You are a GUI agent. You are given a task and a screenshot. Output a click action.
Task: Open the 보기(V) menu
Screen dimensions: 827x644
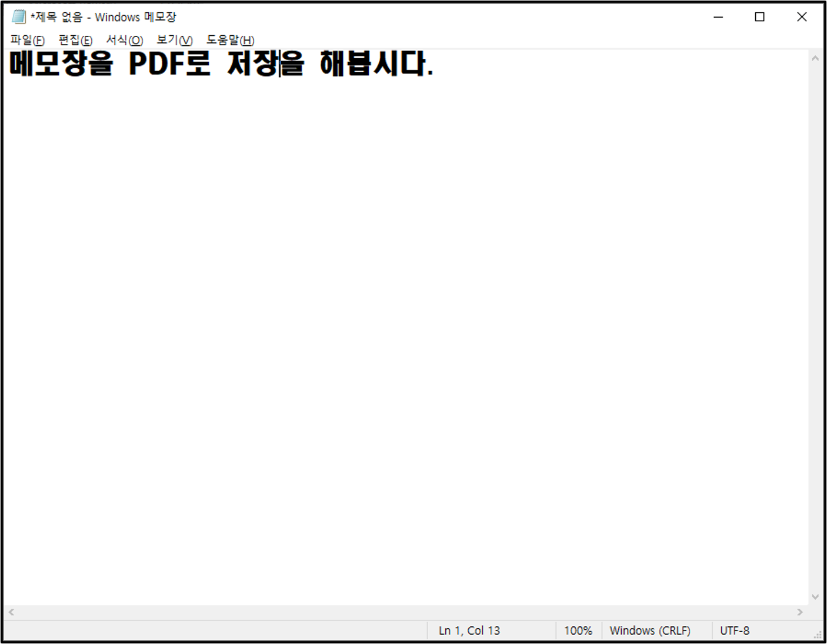pyautogui.click(x=175, y=40)
